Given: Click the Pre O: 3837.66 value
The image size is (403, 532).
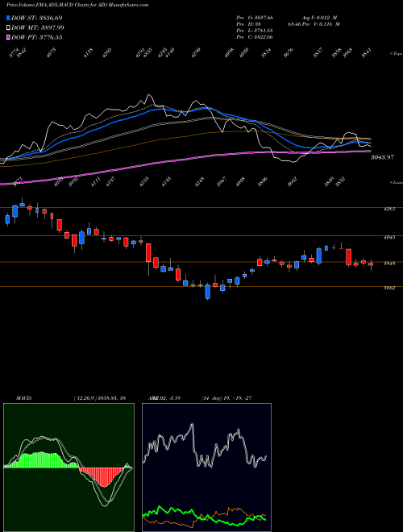Looking at the screenshot, I should (255, 18).
